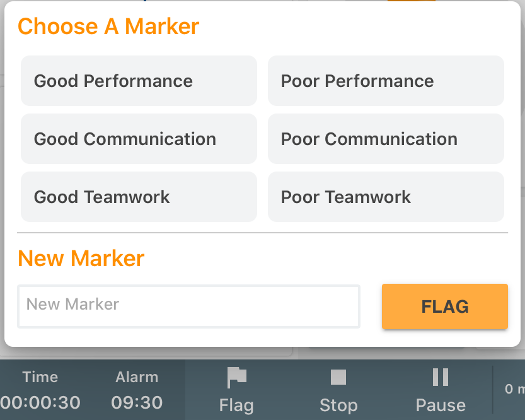This screenshot has width=525, height=420.
Task: Click the Choose A Marker heading
Action: click(108, 26)
